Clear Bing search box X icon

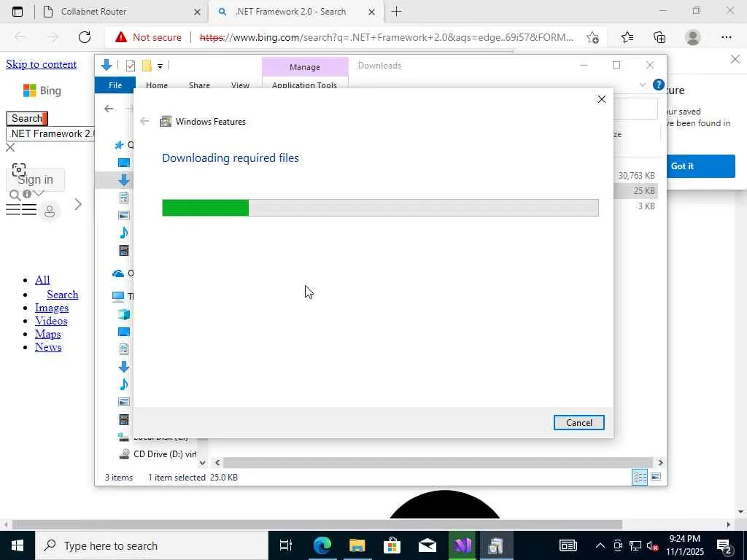10,147
